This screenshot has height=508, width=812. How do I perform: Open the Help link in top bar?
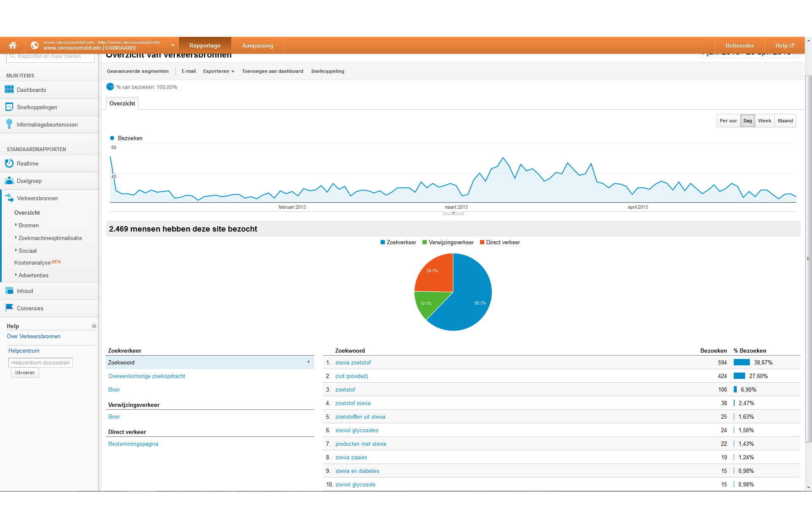[785, 45]
